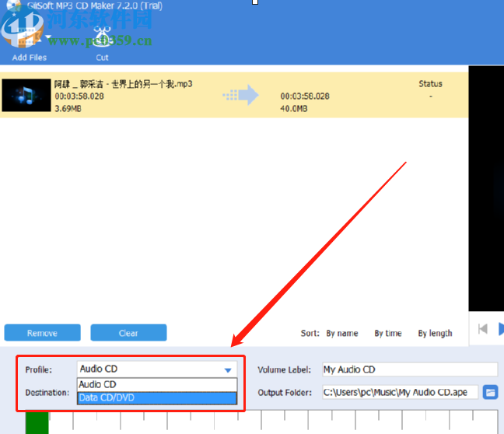Skip to previous track in player
The height and width of the screenshot is (434, 504).
click(483, 329)
